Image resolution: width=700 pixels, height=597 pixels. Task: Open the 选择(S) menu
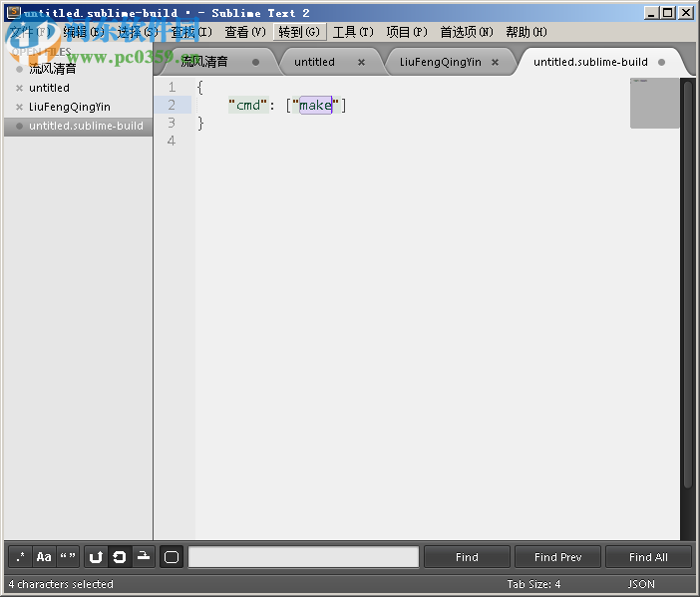click(138, 32)
